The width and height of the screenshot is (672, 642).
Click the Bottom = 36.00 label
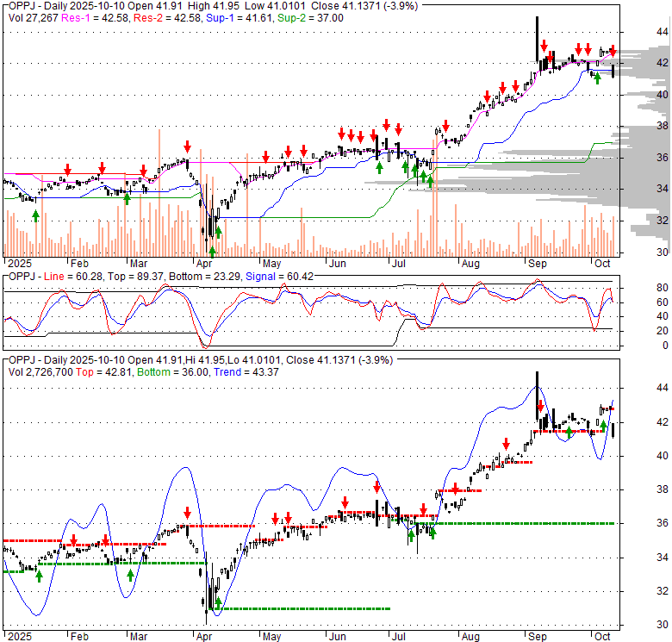tap(172, 372)
